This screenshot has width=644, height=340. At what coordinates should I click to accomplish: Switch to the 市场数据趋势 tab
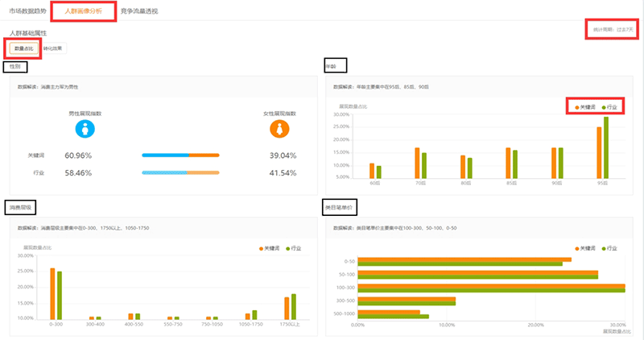click(27, 11)
